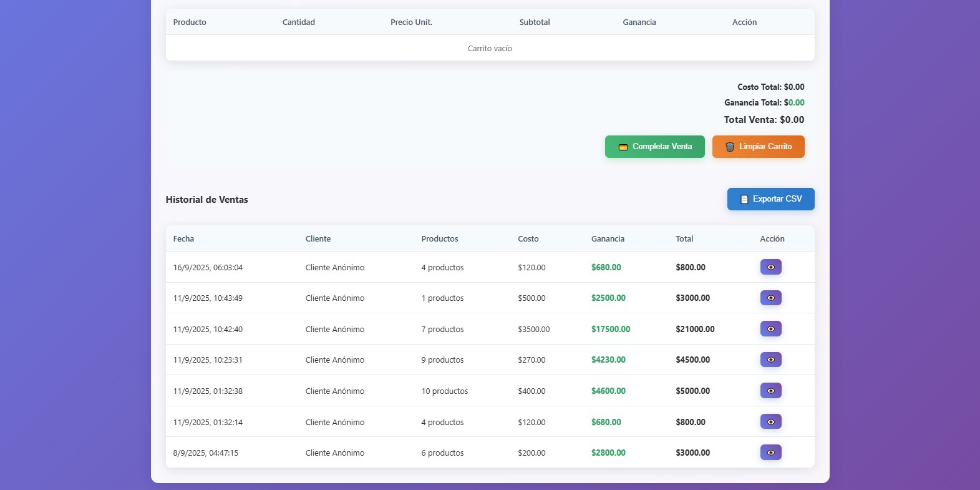Select the Total column header

684,239
